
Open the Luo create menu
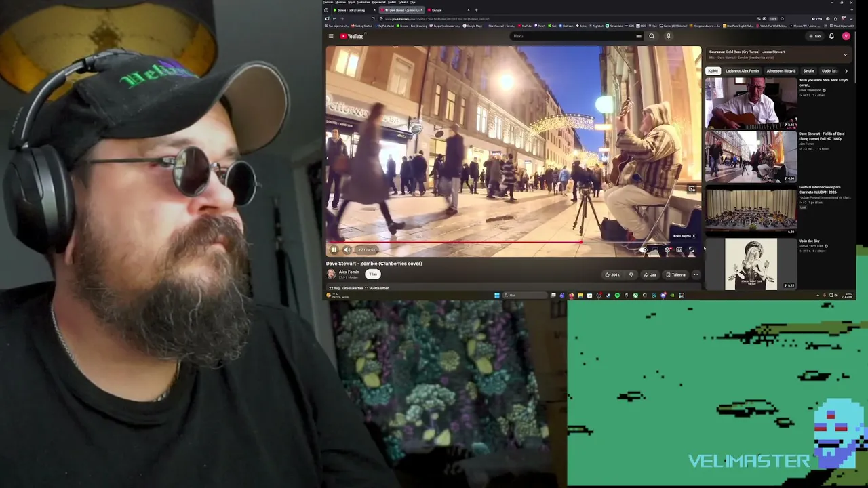point(814,36)
